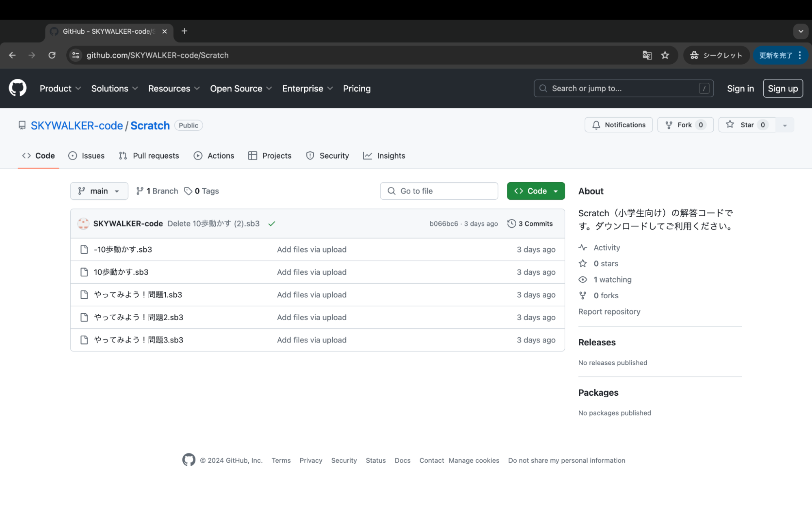Image resolution: width=812 pixels, height=528 pixels.
Task: Click the browser forward arrow
Action: (32, 55)
